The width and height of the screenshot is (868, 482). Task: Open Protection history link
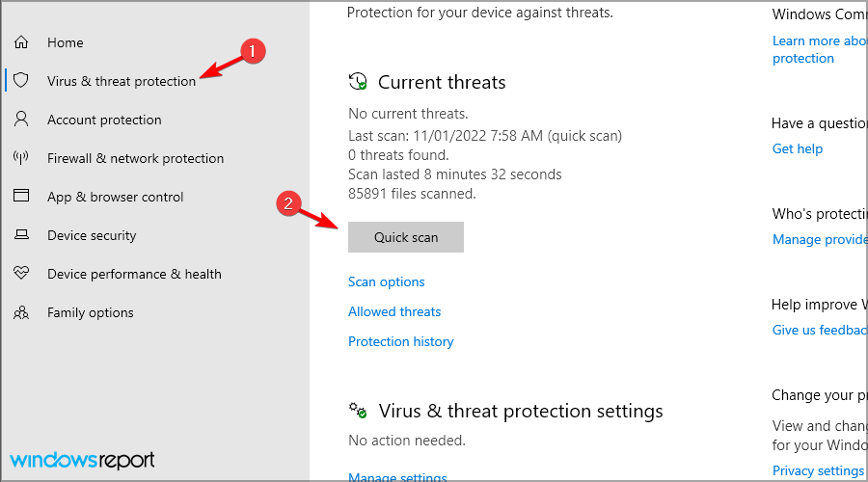(x=401, y=341)
